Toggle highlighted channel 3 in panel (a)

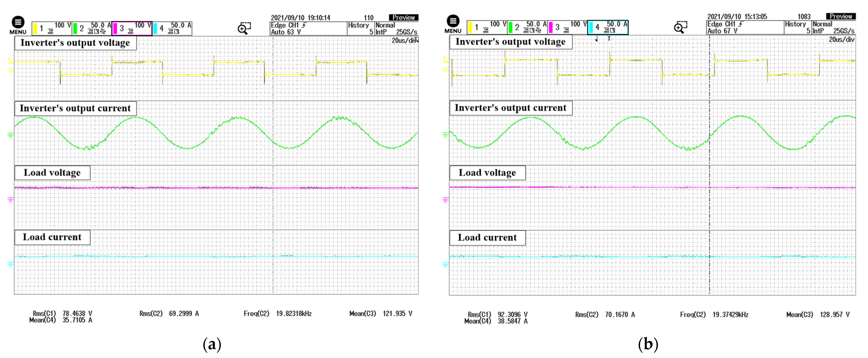coord(132,28)
